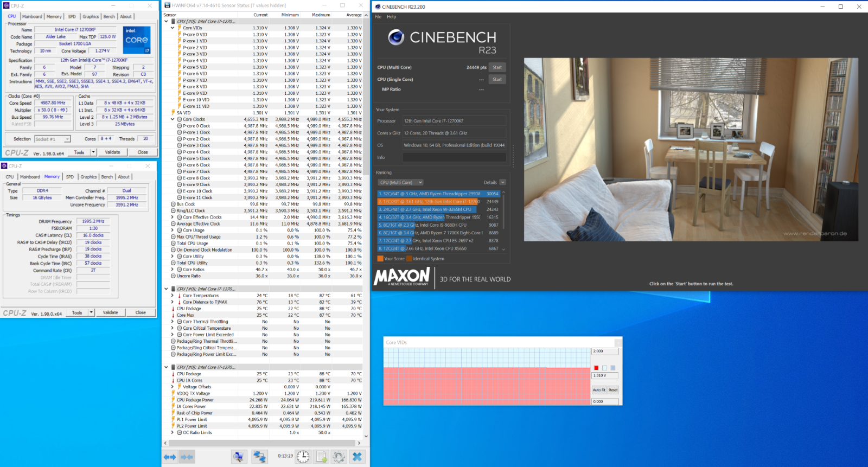Screen dimensions: 868x467
Task: Click Auto Fit in Core VIDs graph
Action: click(599, 390)
